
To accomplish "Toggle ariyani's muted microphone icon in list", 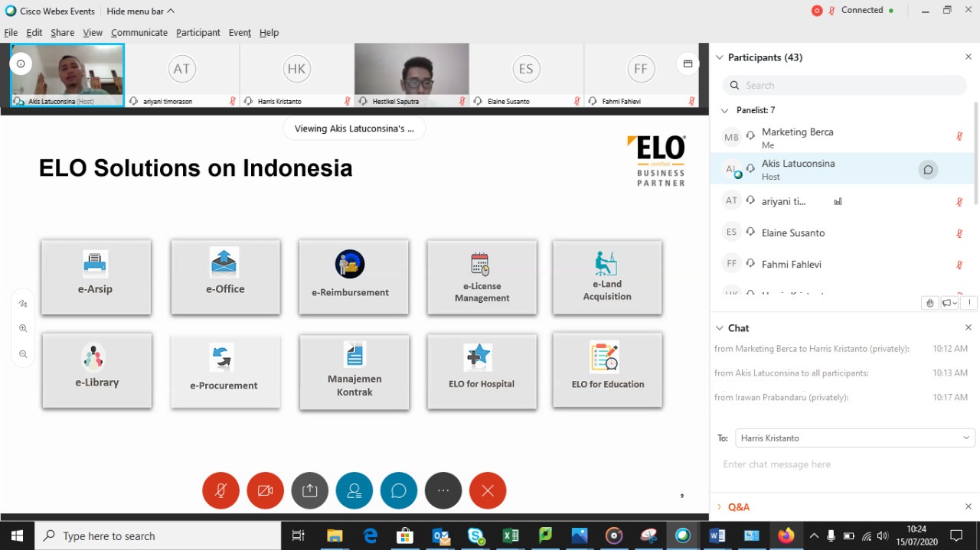I will (x=959, y=202).
